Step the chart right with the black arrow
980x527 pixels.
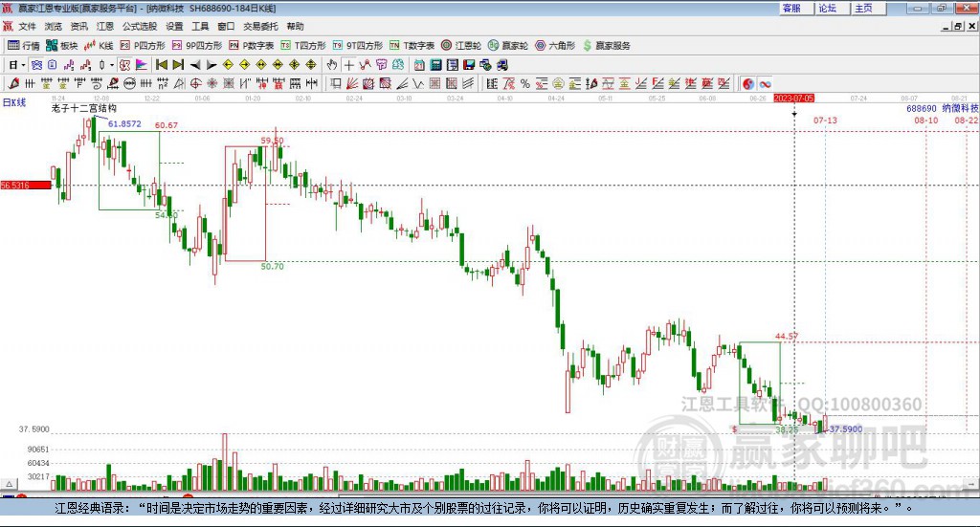click(x=212, y=65)
